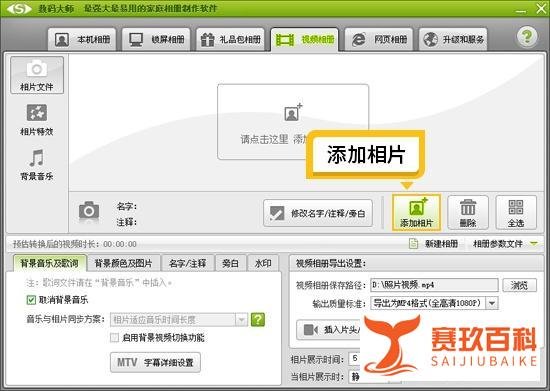This screenshot has height=391, width=550.
Task: Click the 预估转换后的视频时长 00:00:00 text
Action: click(75, 244)
